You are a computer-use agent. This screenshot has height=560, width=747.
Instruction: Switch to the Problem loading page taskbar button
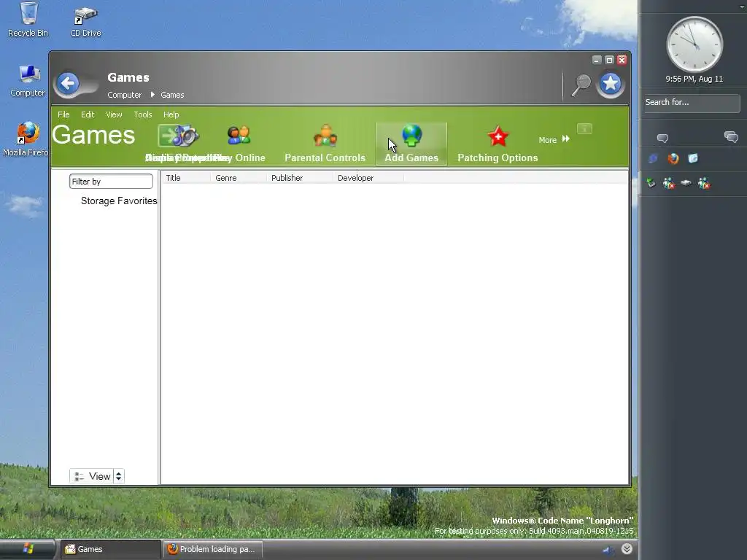click(213, 549)
